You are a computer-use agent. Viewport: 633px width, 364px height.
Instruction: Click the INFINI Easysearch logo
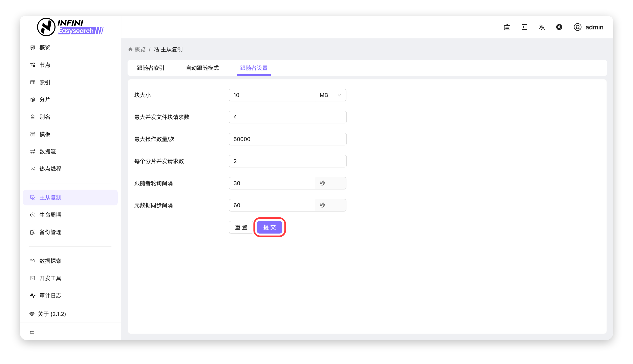click(x=70, y=27)
